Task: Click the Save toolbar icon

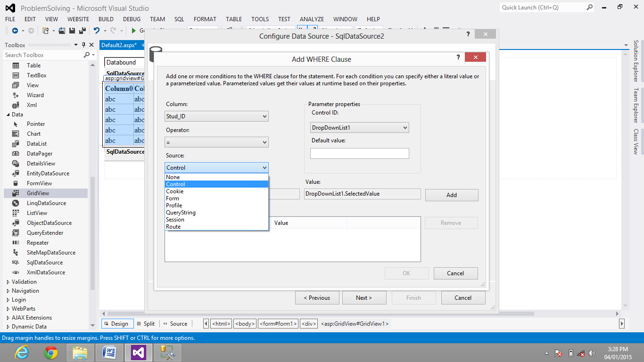Action: click(x=72, y=31)
